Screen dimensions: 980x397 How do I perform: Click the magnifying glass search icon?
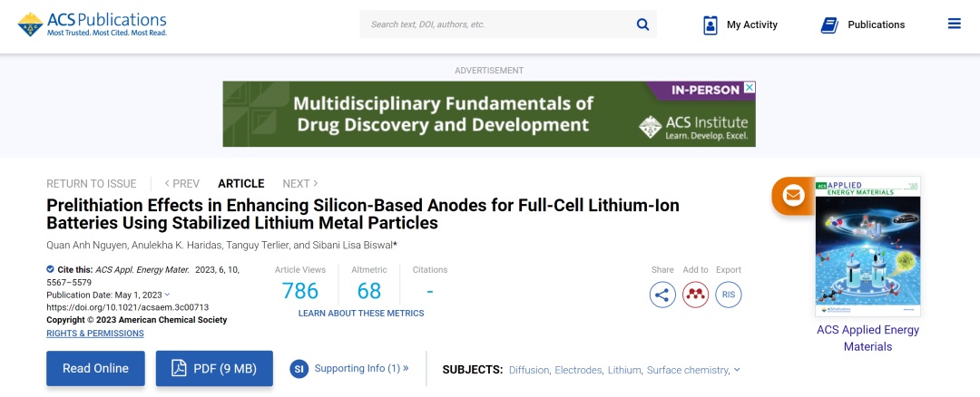coord(642,24)
